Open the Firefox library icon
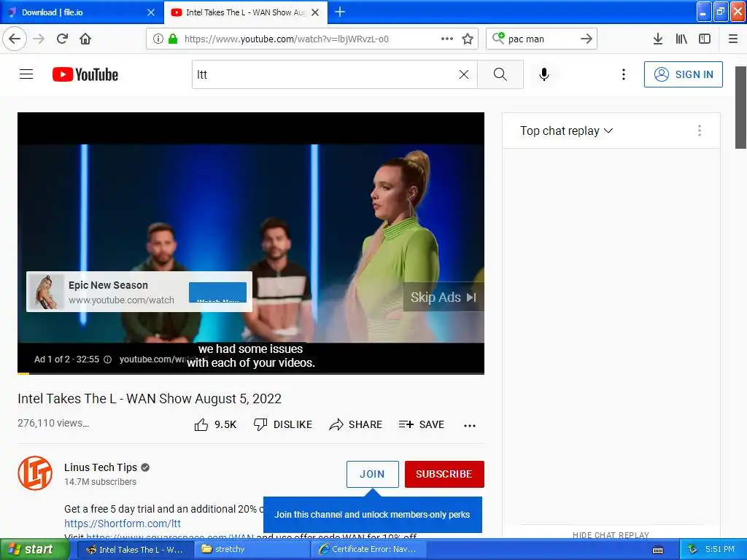The height and width of the screenshot is (560, 747). click(x=681, y=39)
